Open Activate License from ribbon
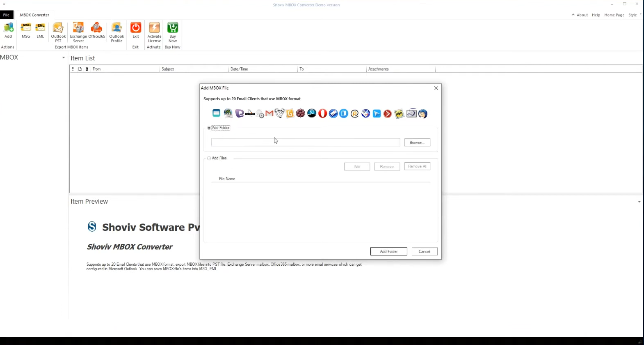644x345 pixels. coord(154,32)
